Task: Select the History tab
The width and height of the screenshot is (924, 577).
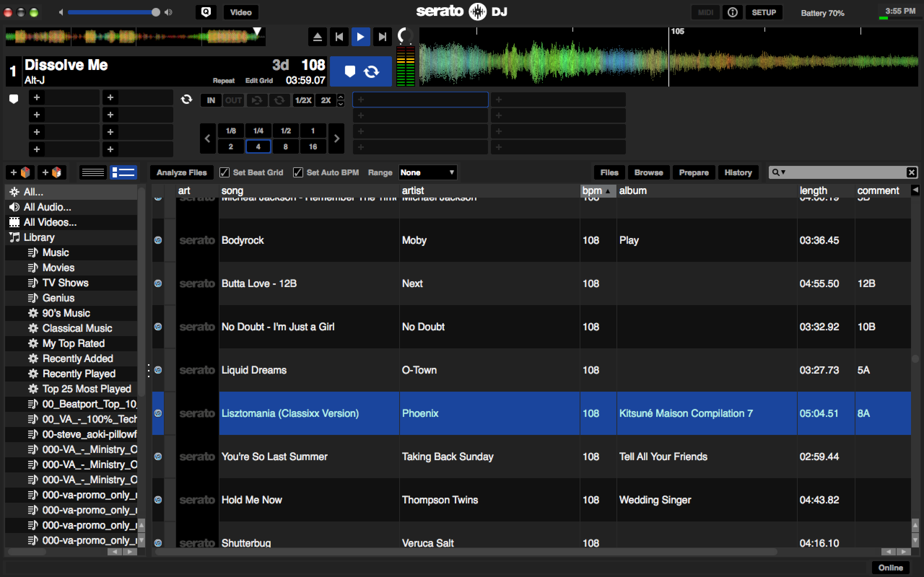Action: (737, 172)
